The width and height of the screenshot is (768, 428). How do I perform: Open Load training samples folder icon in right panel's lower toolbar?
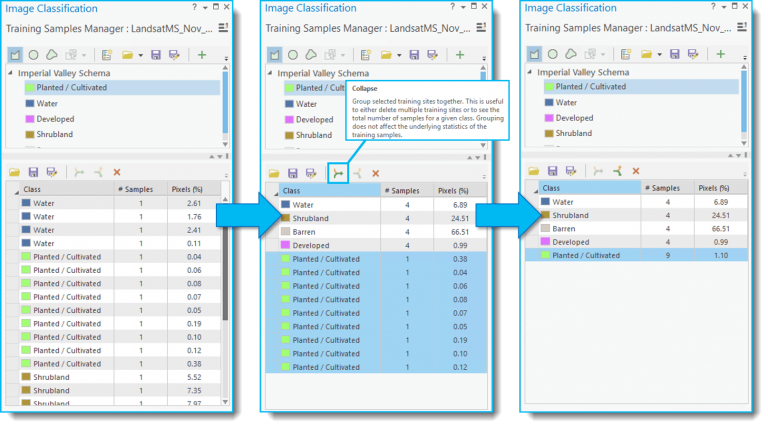click(x=533, y=171)
